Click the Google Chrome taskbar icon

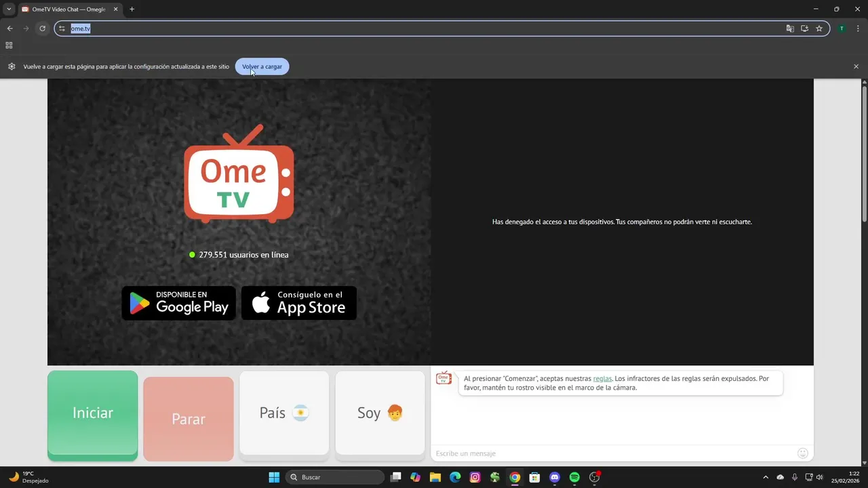point(515,477)
